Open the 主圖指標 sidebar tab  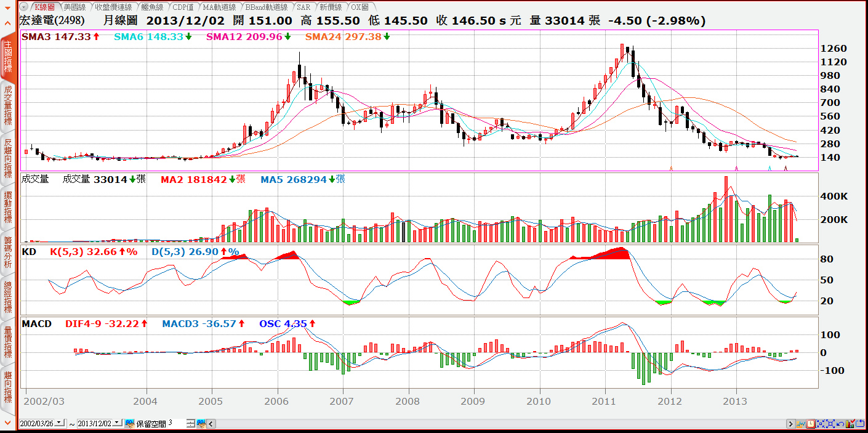pos(8,57)
